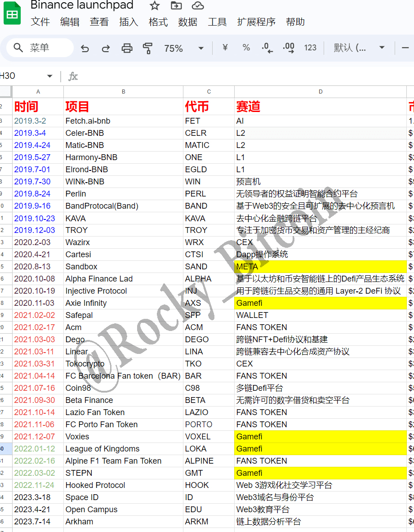The image size is (414, 532).
Task: Open the 123 number format button
Action: 310,48
